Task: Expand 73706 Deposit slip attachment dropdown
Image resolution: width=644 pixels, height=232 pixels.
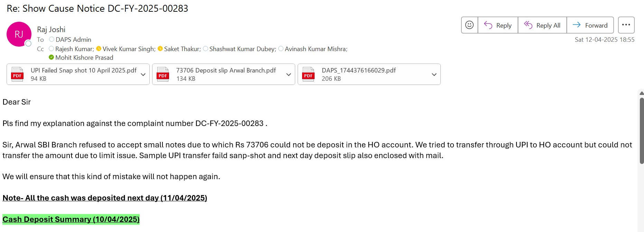Action: coord(289,75)
